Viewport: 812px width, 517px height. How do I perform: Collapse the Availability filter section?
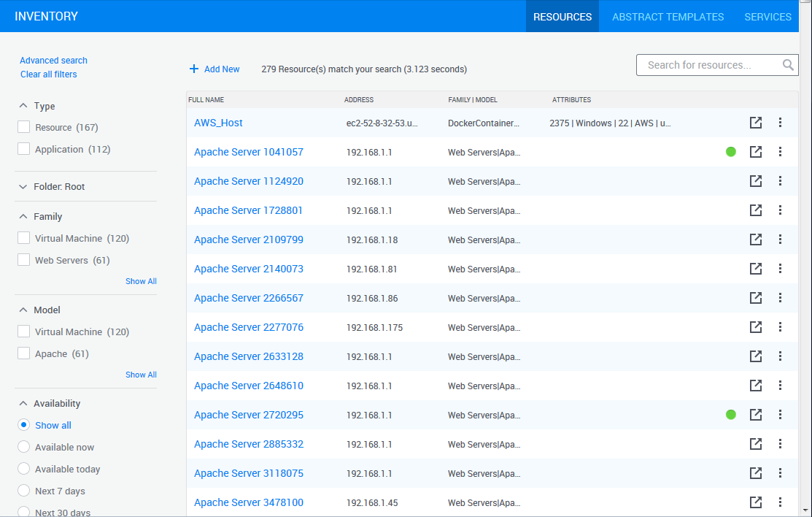coord(23,404)
